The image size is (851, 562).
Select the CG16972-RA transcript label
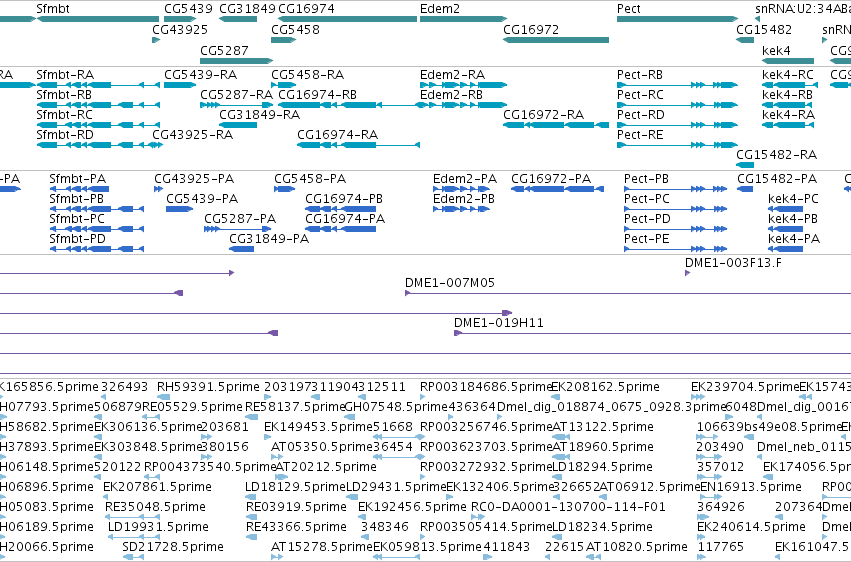pos(543,114)
